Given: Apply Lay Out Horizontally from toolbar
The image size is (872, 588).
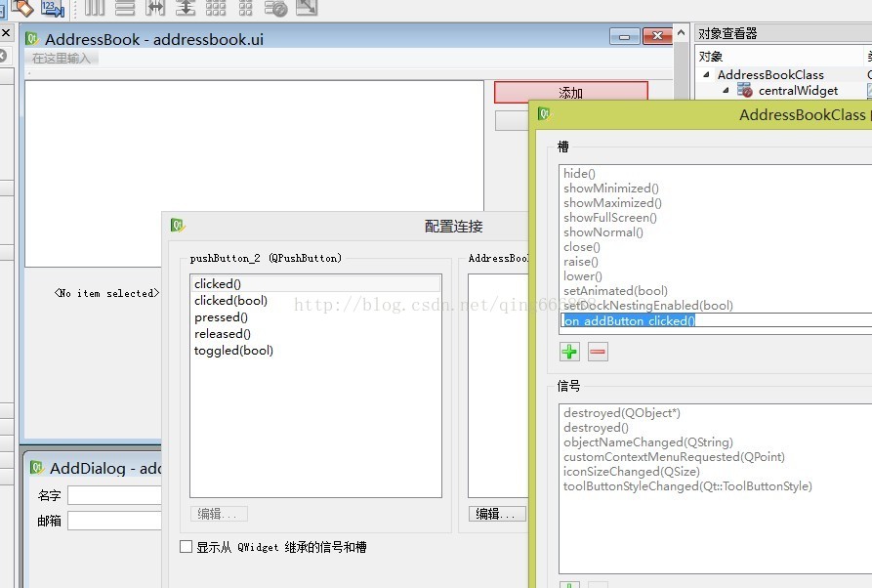Looking at the screenshot, I should [95, 7].
